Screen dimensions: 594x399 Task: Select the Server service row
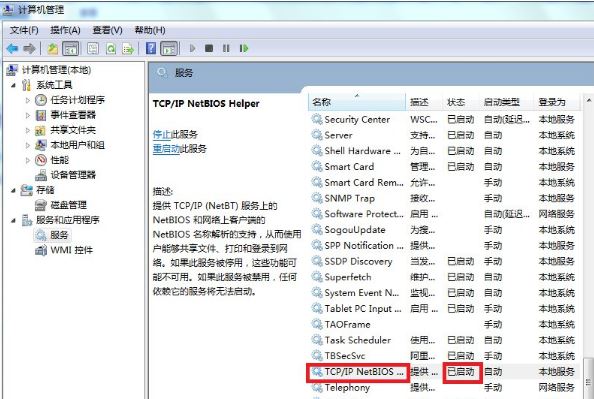coord(443,135)
